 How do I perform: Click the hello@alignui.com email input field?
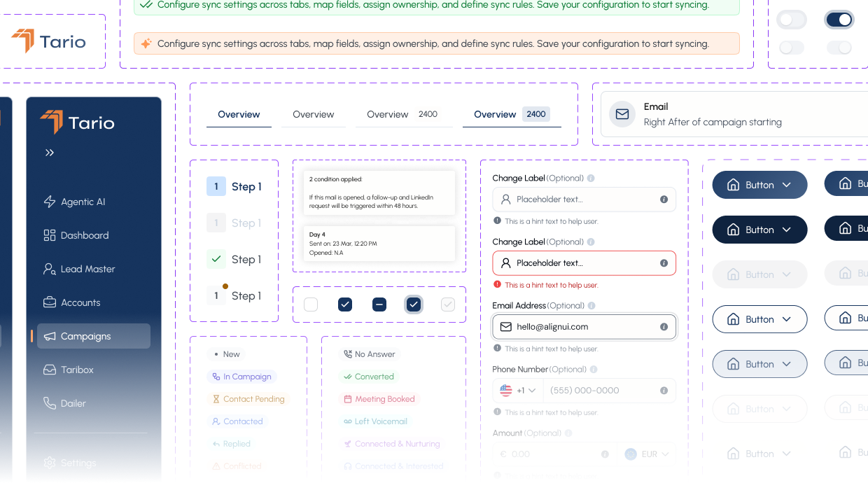[x=584, y=327]
